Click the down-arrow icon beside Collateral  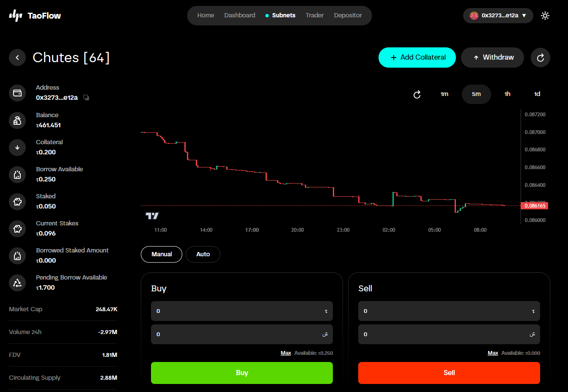(17, 147)
